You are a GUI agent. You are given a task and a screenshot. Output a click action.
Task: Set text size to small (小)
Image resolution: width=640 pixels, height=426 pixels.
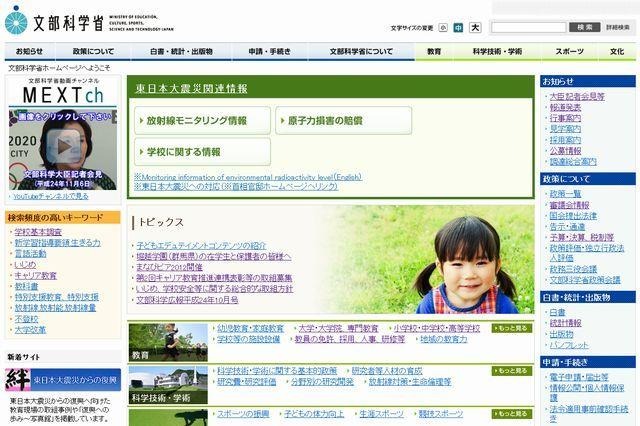pyautogui.click(x=443, y=28)
